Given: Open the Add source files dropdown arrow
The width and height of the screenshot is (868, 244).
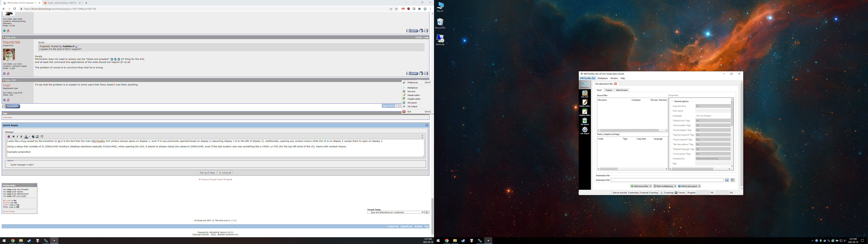Looking at the screenshot, I should click(x=651, y=186).
